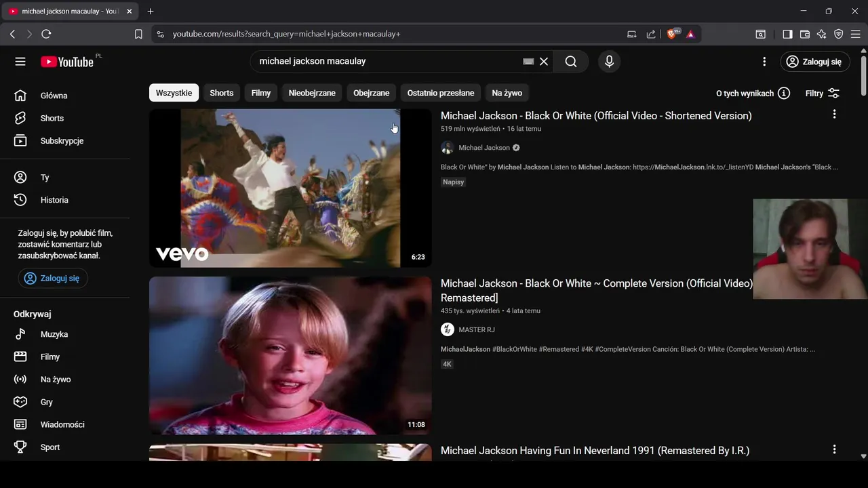Click the O tych wynikach label

click(x=745, y=94)
